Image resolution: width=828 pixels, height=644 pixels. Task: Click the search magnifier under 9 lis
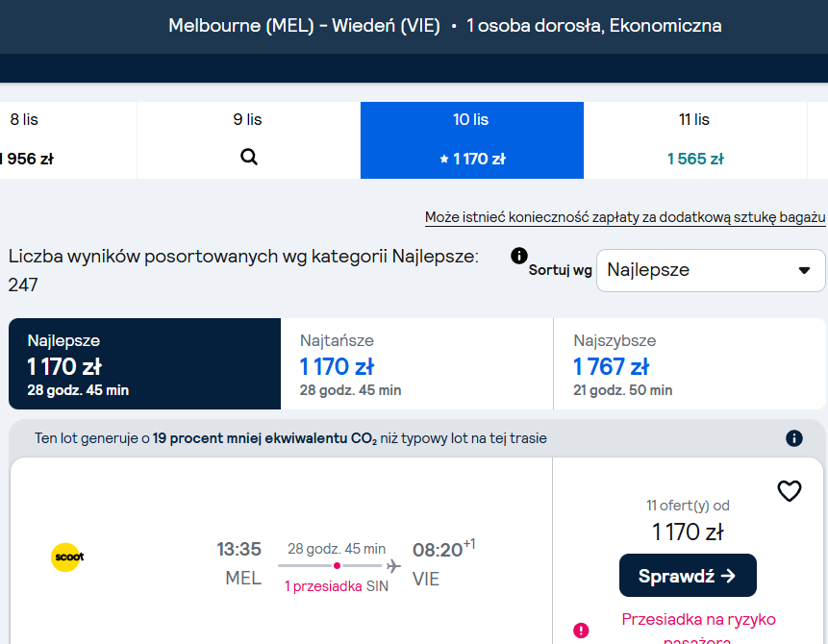(x=249, y=157)
